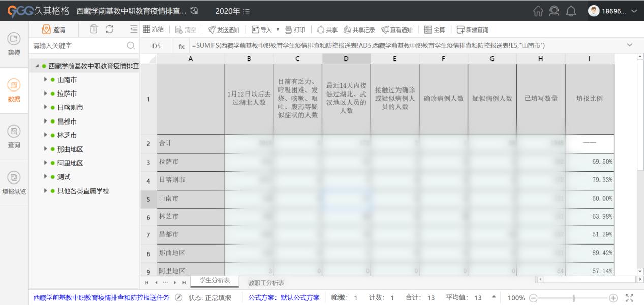Click the zoom slider handle
Image resolution: width=644 pixels, height=305 pixels.
click(x=574, y=298)
